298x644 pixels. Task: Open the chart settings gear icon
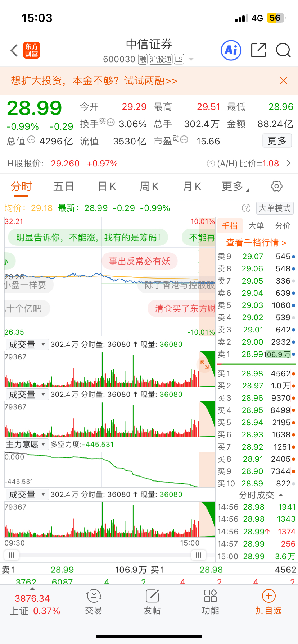pos(276,186)
